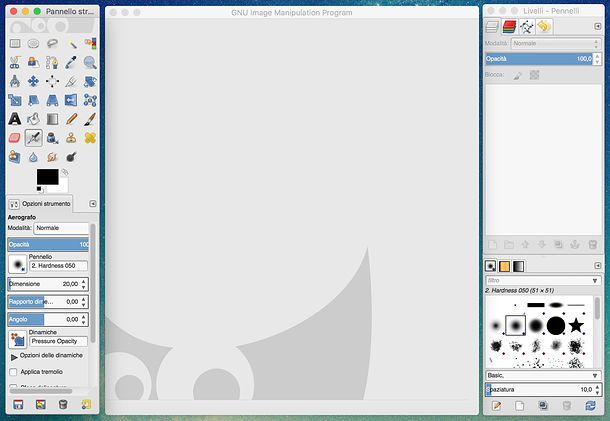Click the Pennello brush preview thumbnail
Screen dimensions: 610x421
click(x=18, y=264)
